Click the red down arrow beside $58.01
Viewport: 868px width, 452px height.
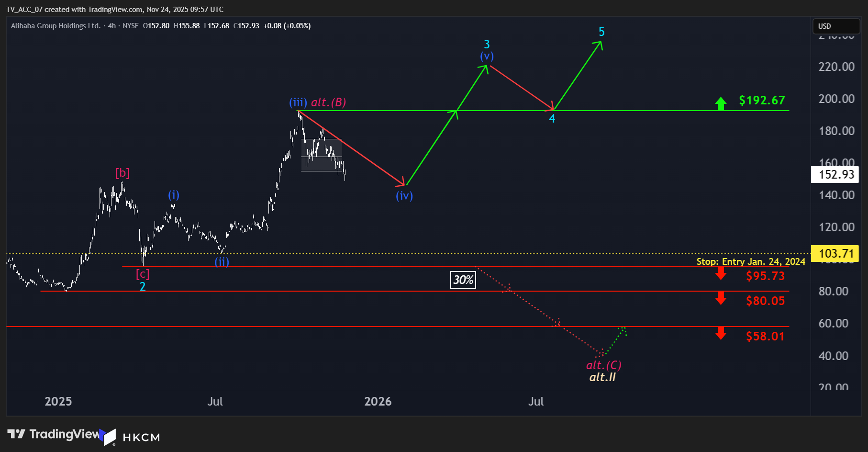[721, 334]
